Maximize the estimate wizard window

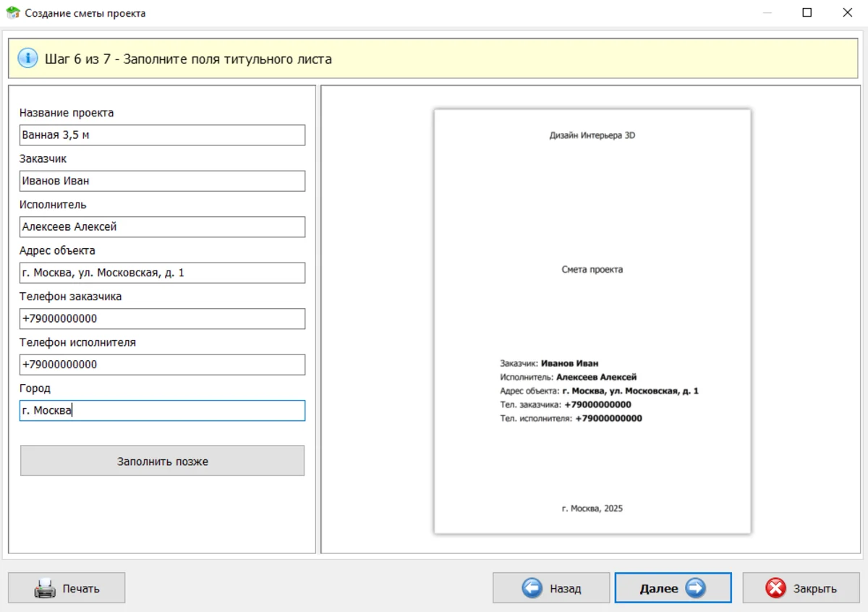click(807, 13)
